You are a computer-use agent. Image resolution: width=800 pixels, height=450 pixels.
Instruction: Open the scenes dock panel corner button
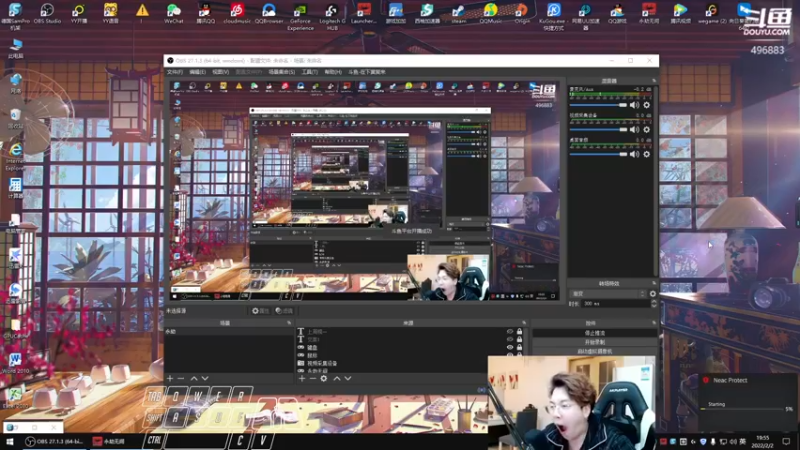click(289, 323)
